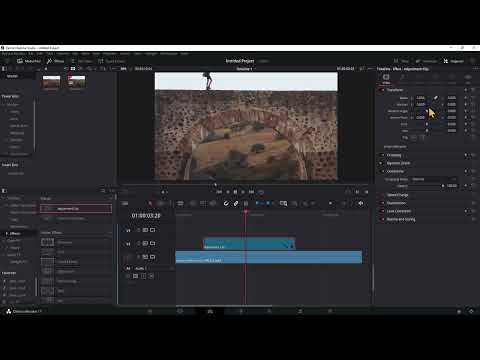
Task: Expand the Retime and Scaling section
Action: pyautogui.click(x=401, y=219)
